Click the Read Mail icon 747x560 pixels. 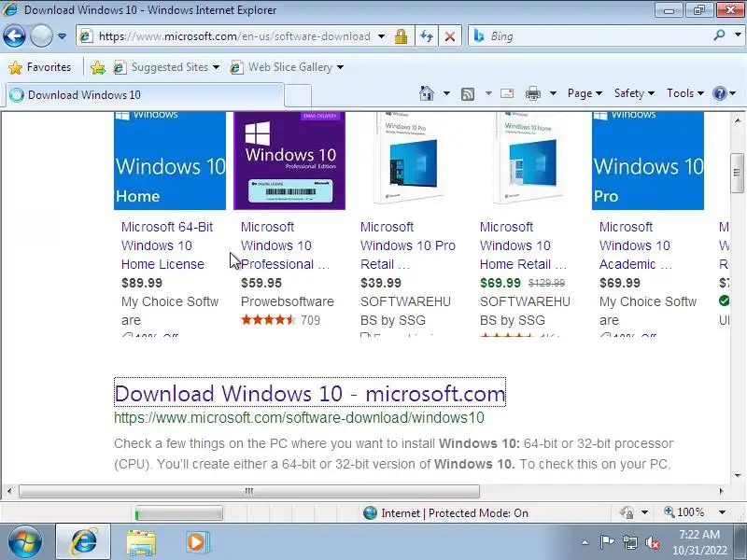coord(507,93)
